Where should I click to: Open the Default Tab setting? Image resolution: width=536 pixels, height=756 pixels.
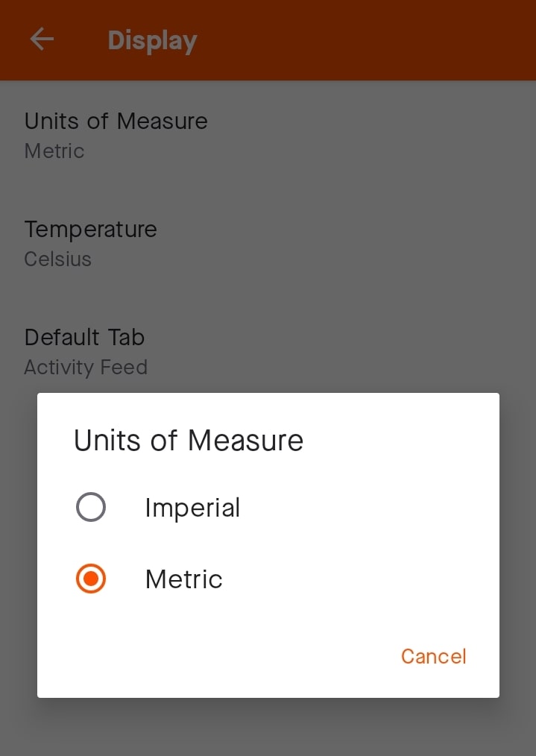pyautogui.click(x=84, y=338)
